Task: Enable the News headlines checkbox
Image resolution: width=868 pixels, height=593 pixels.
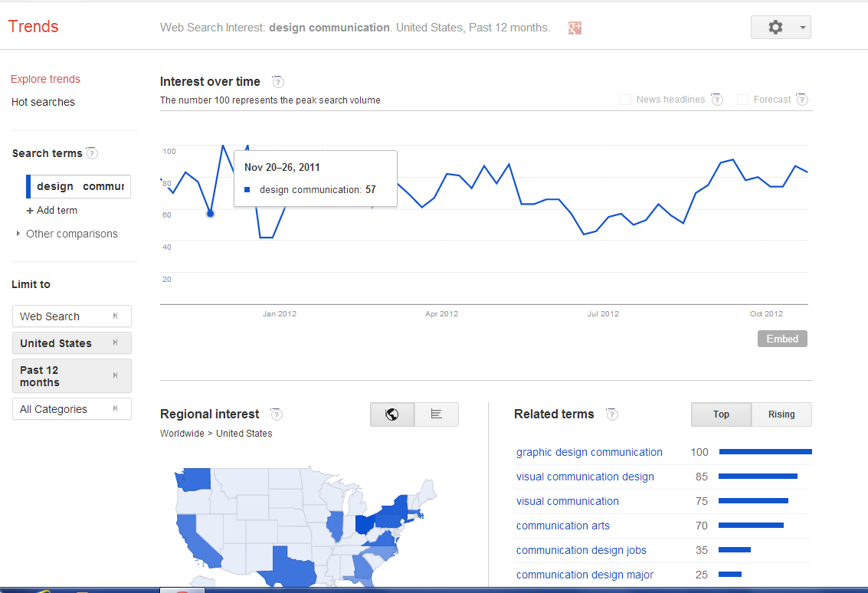Action: pos(625,100)
